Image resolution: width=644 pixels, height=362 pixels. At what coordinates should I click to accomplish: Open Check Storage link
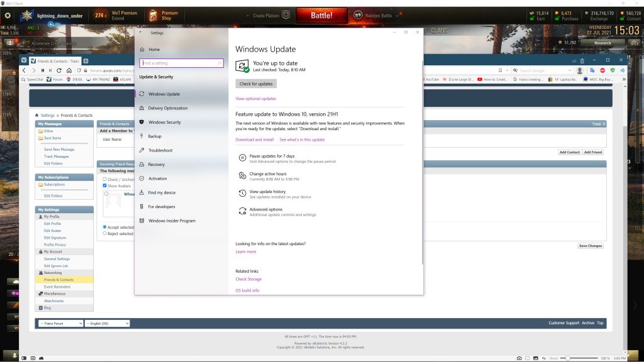[248, 279]
